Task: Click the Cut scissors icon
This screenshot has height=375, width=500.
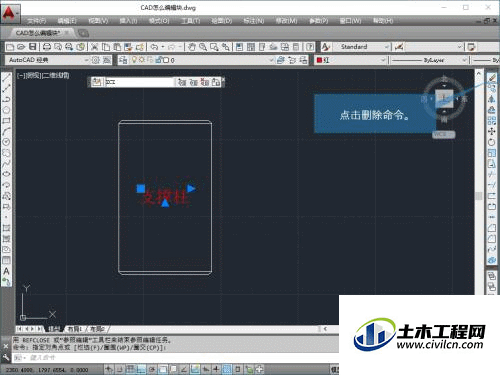Action: tap(95, 47)
